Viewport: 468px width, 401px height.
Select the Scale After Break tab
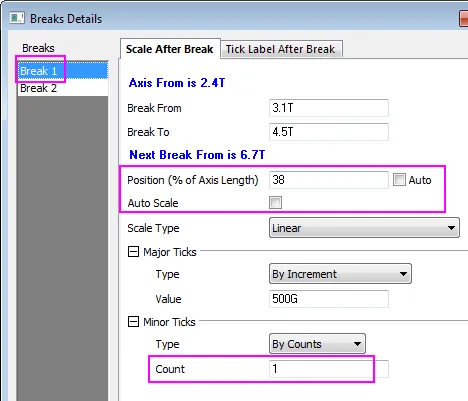[x=170, y=49]
